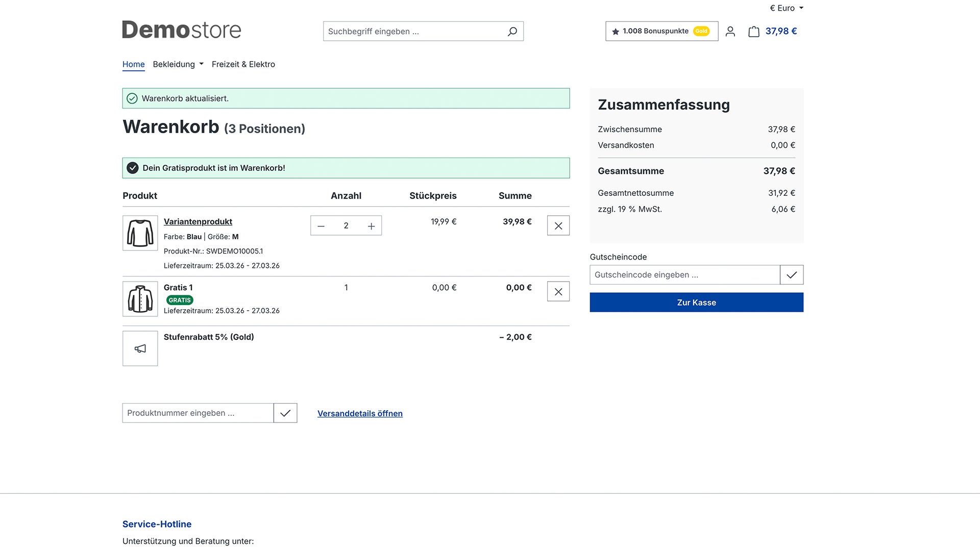Click the Warenkorb (3 Positionen) heading

(x=214, y=127)
